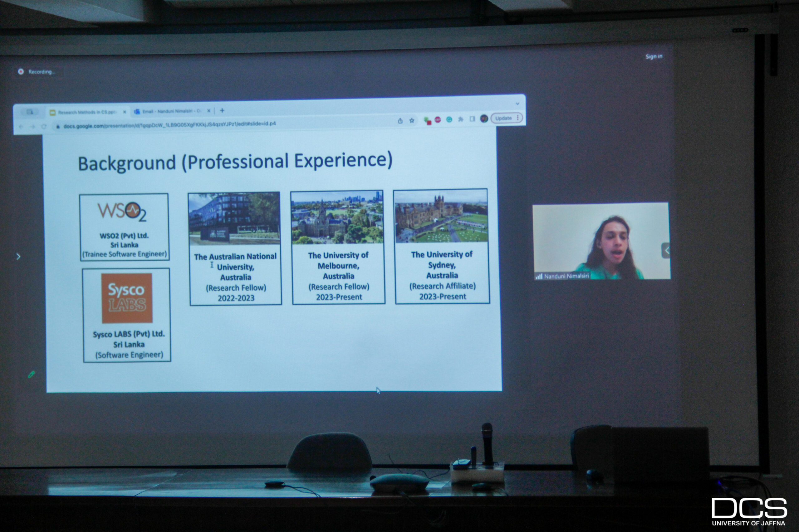799x532 pixels.
Task: Click the tab strip screen-share icon
Action: point(30,112)
